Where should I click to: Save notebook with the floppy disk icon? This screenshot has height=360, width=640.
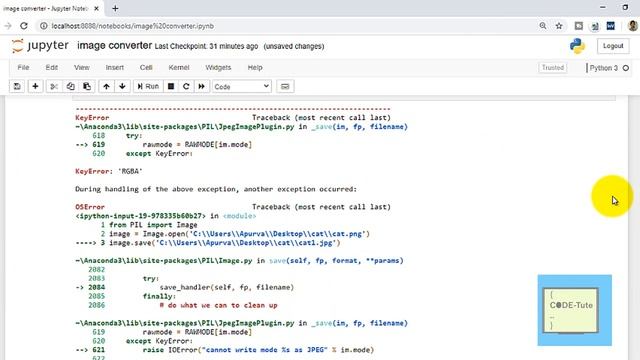17,87
